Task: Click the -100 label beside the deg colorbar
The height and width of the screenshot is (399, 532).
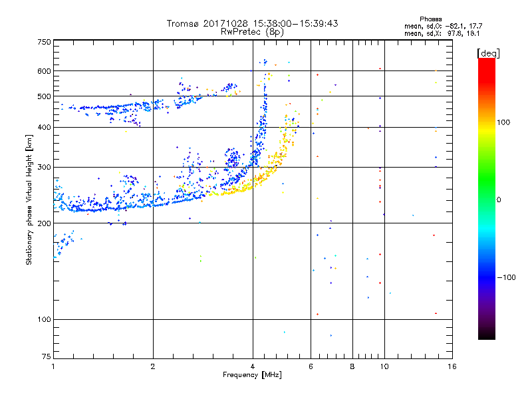Action: (x=506, y=277)
